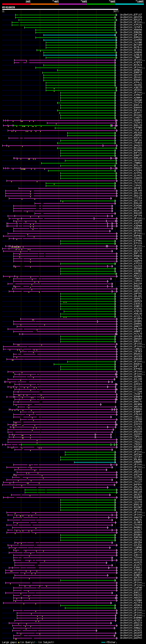Click the query end position 307

115,11
